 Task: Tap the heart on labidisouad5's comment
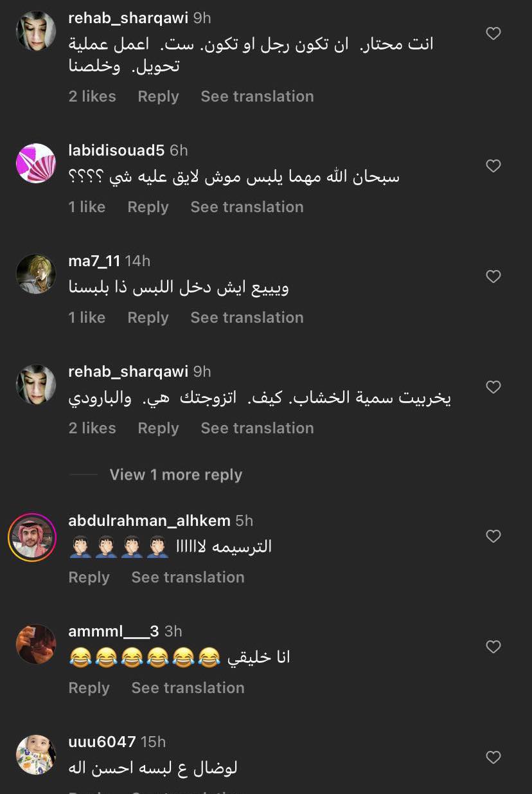[493, 166]
